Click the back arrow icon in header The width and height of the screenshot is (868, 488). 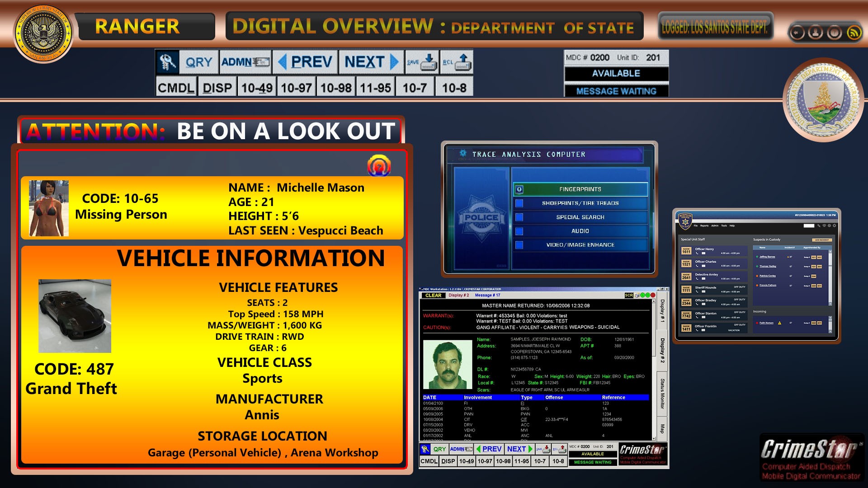pyautogui.click(x=797, y=33)
